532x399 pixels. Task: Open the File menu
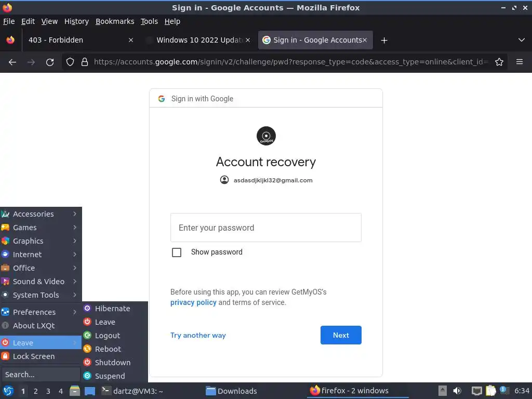9,21
